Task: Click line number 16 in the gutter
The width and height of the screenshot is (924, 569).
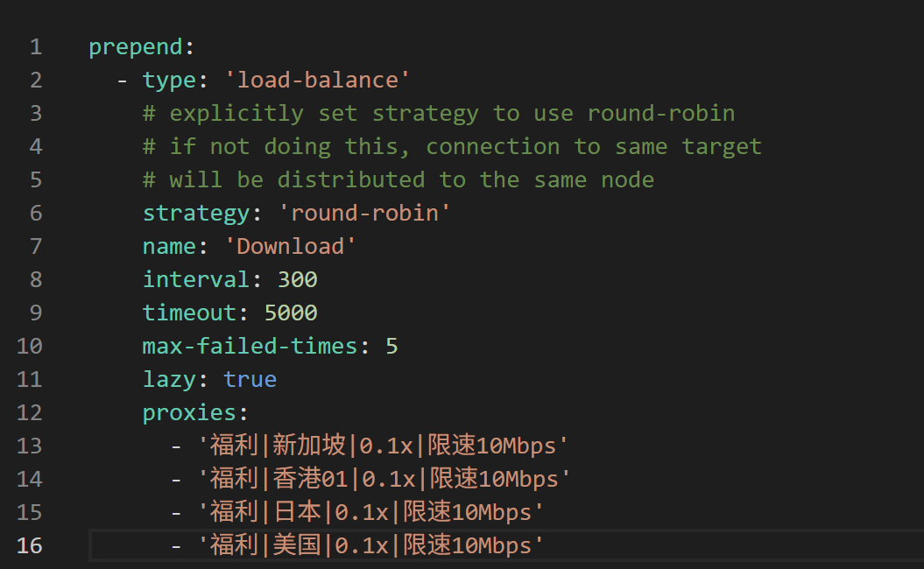Action: 29,545
